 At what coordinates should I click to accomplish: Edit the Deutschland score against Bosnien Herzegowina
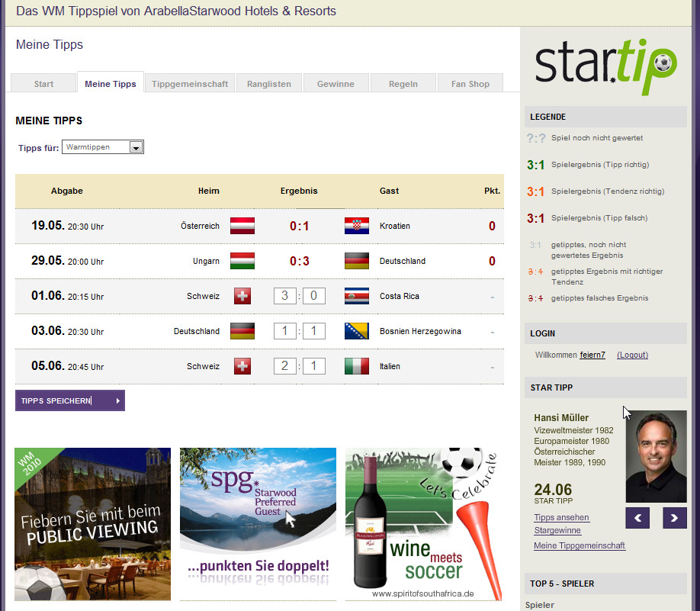pyautogui.click(x=285, y=331)
